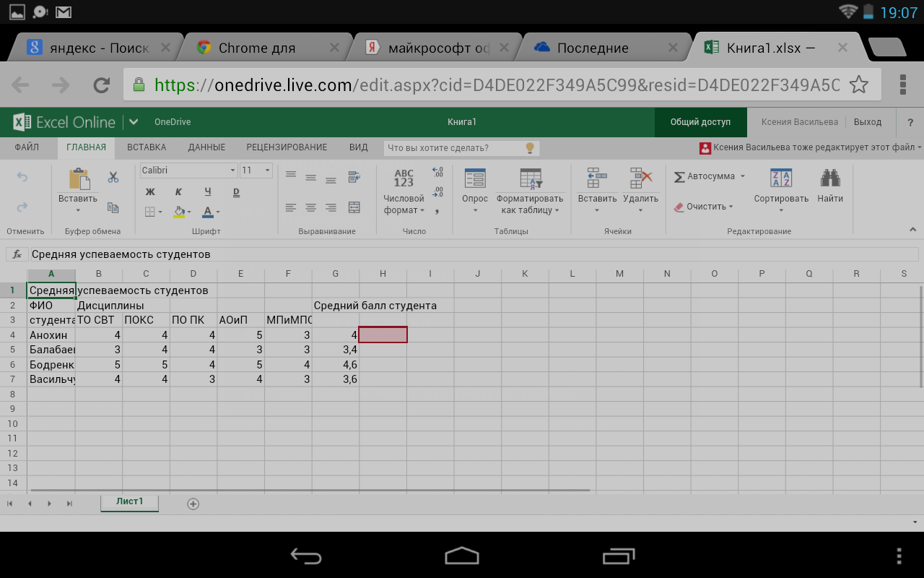Switch to the ВСТАВКА ribbon tab
Viewport: 924px width, 578px height.
click(x=147, y=147)
